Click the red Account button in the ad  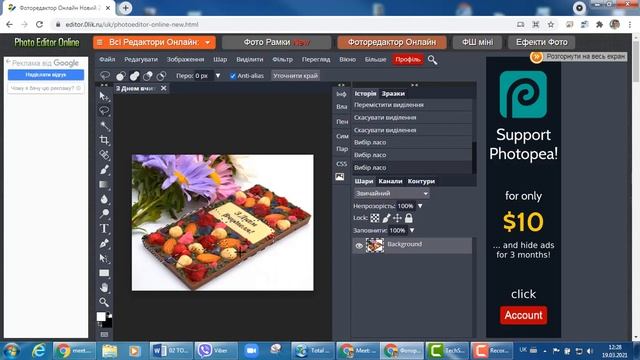tap(523, 315)
